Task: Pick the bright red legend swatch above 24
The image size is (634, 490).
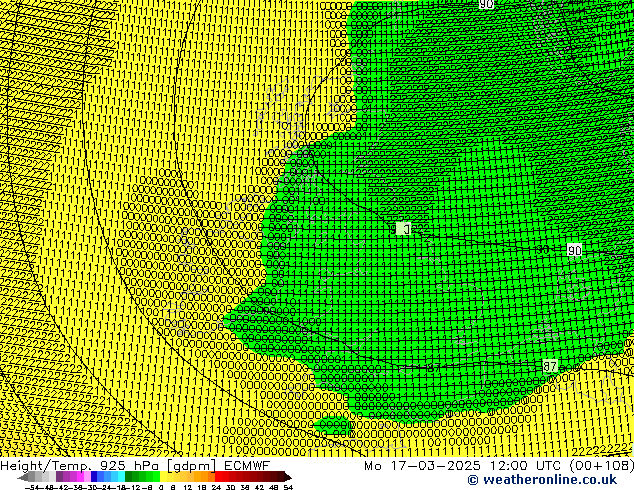Action: [x=218, y=477]
